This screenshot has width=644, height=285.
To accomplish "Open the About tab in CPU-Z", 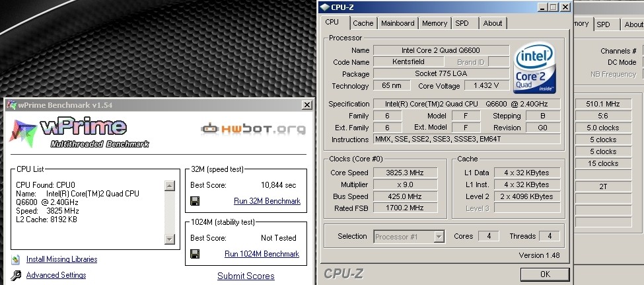I will point(493,23).
